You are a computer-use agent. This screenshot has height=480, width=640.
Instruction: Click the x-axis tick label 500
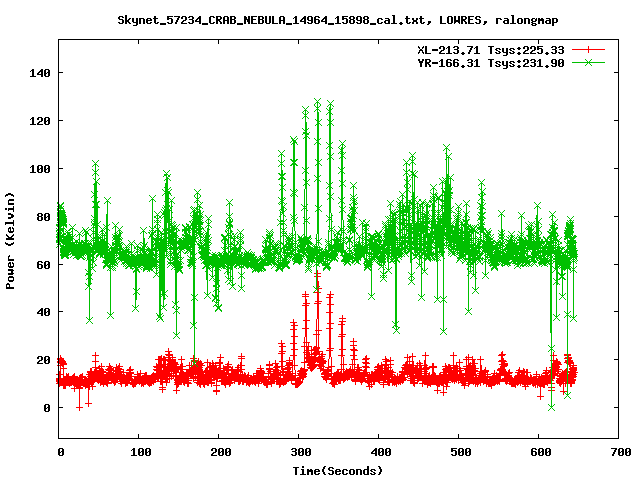tap(461, 452)
